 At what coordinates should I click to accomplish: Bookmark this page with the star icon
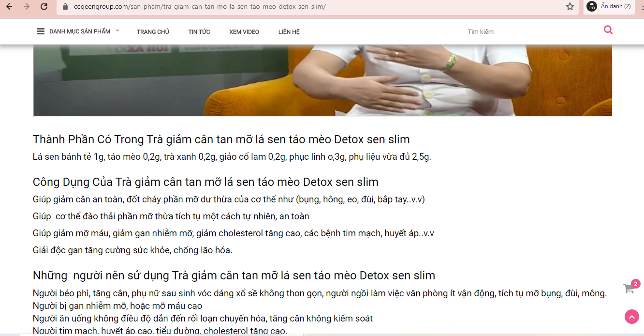tap(570, 7)
